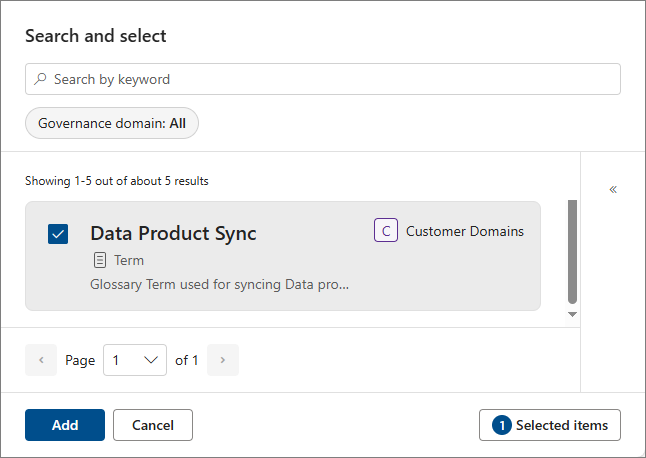Screen dimensions: 646x458
Task: Go to the previous page arrow
Action: click(x=41, y=360)
